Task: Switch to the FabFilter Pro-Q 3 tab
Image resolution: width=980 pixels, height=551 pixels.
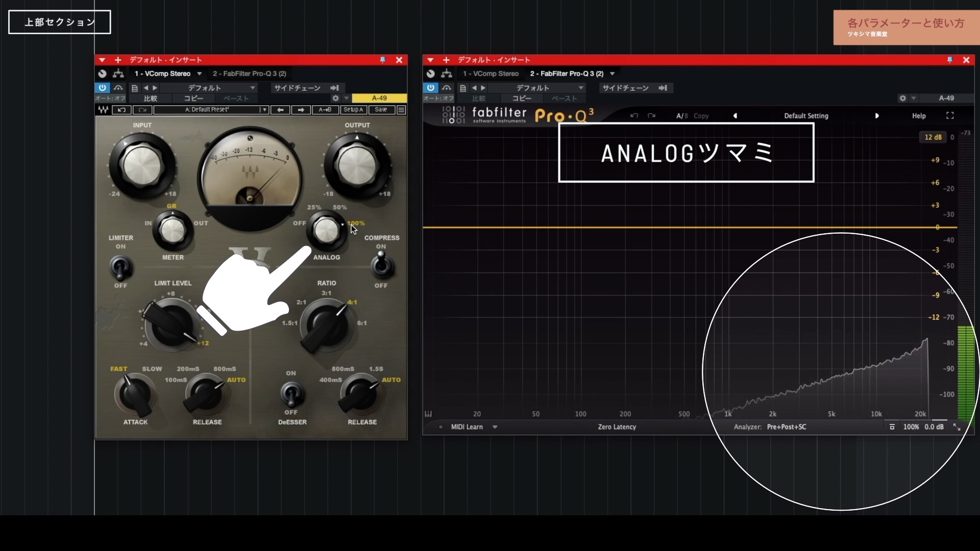Action: pyautogui.click(x=249, y=73)
